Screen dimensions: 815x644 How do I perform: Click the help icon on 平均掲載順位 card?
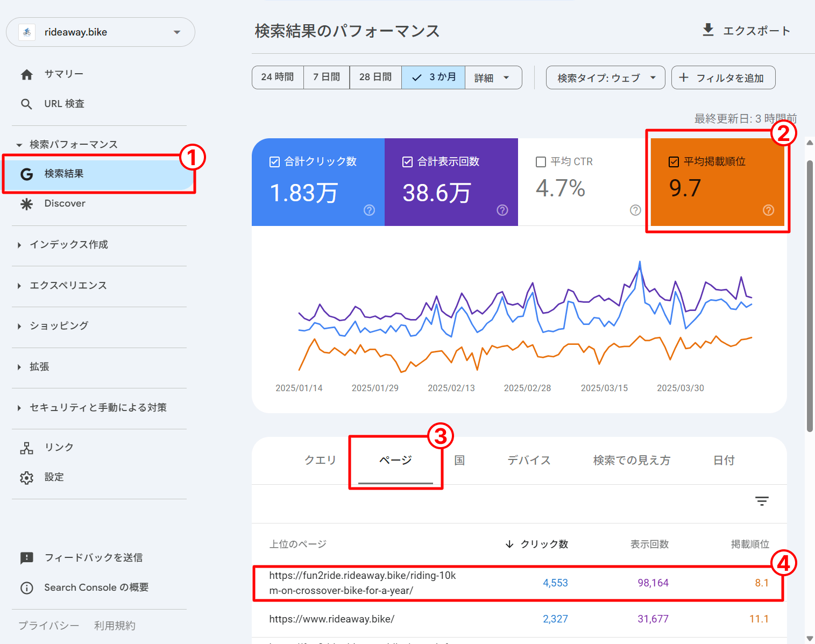tap(769, 210)
